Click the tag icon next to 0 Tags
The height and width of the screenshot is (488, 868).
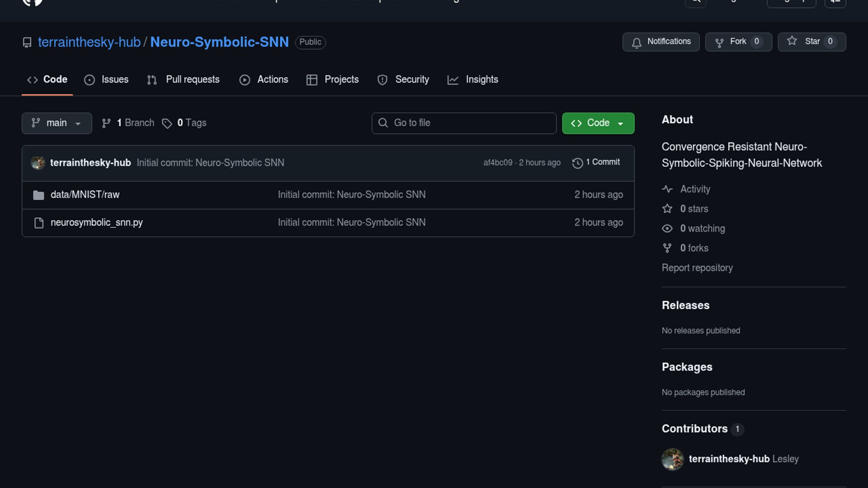pos(167,123)
